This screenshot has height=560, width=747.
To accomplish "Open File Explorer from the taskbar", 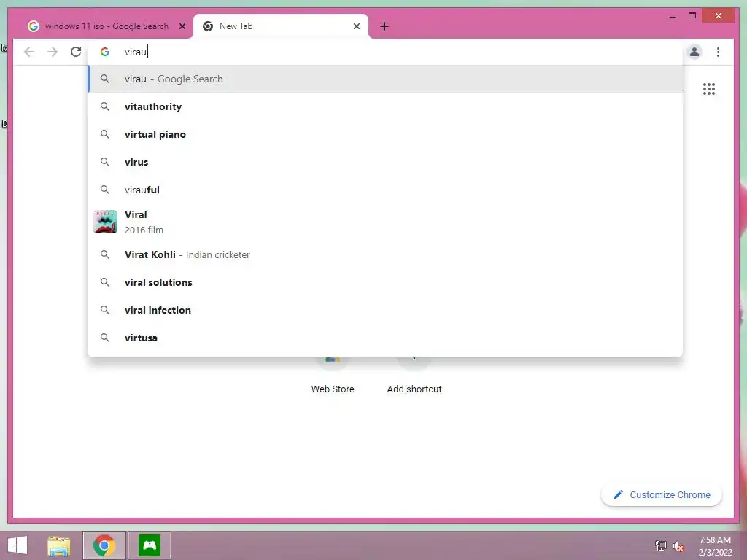I will (59, 545).
